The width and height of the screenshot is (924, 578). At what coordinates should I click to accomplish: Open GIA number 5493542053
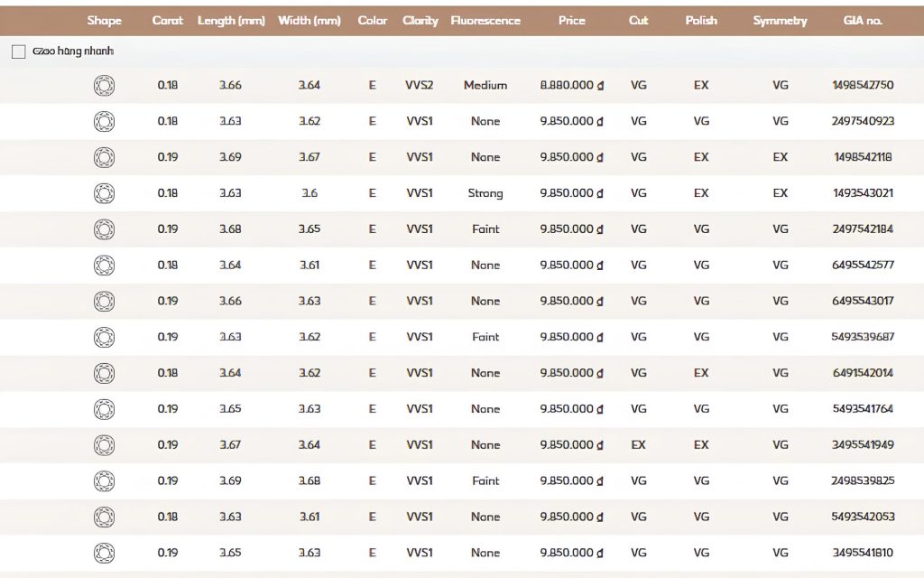[x=863, y=517]
